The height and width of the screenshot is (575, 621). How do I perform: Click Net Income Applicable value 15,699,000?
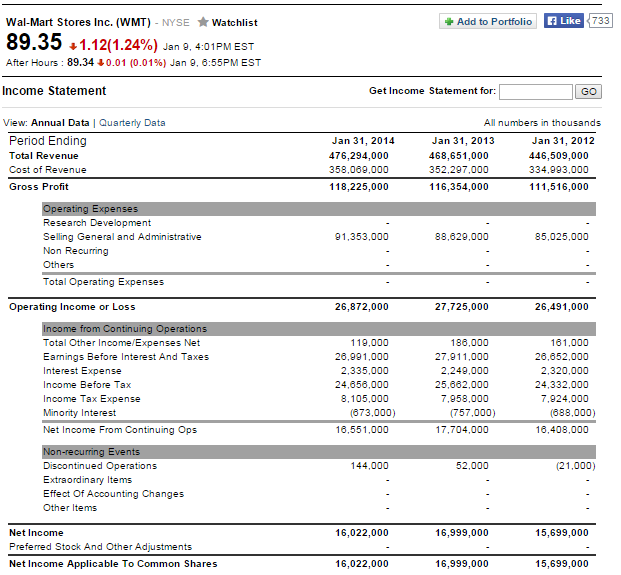(x=562, y=564)
